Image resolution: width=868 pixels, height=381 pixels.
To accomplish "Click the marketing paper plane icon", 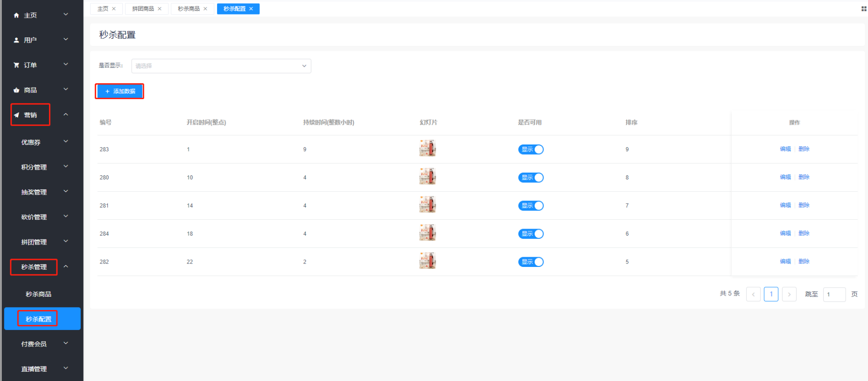I will coord(16,115).
